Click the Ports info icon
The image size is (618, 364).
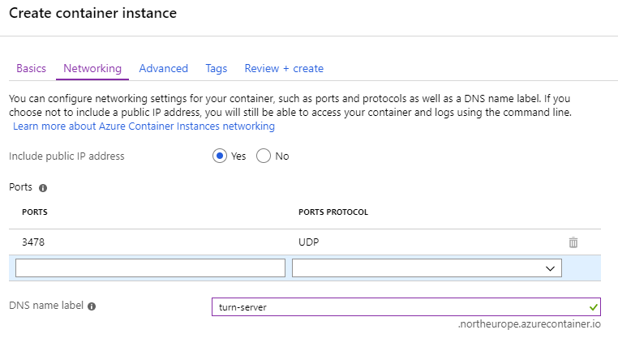point(43,187)
